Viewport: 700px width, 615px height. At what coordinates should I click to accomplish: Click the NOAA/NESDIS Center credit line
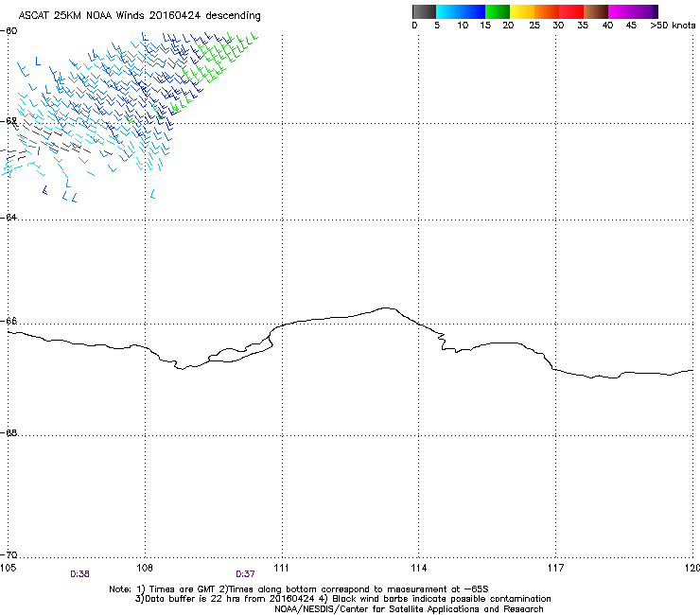[x=409, y=609]
